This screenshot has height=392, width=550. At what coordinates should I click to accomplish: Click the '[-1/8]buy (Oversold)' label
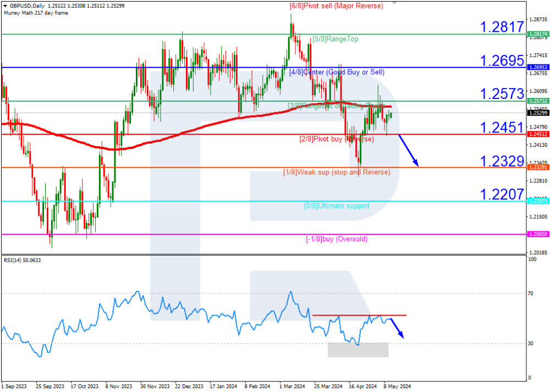(x=337, y=239)
